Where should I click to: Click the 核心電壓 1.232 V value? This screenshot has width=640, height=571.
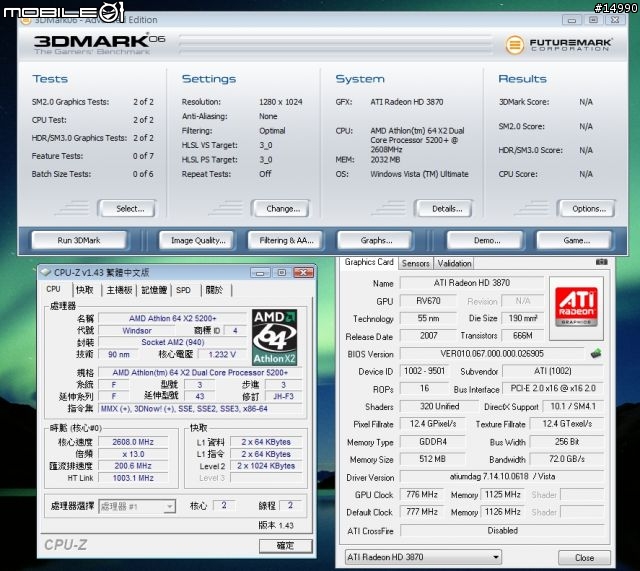tap(222, 354)
